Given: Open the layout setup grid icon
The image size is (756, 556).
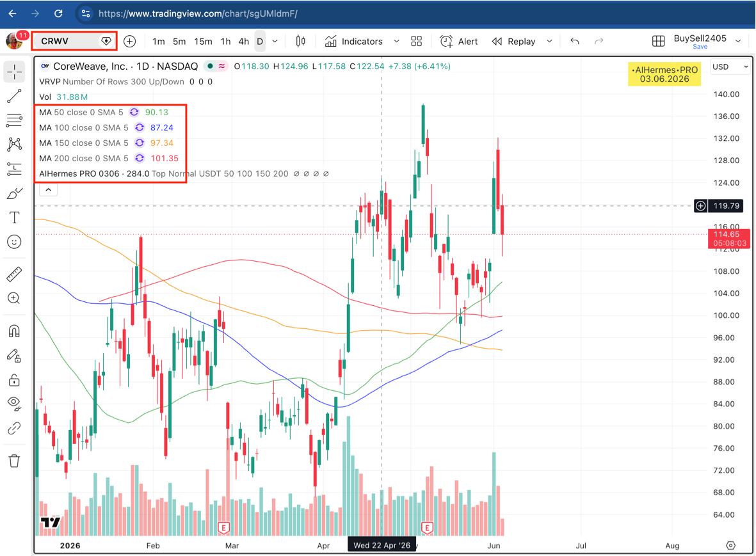Looking at the screenshot, I should 658,42.
